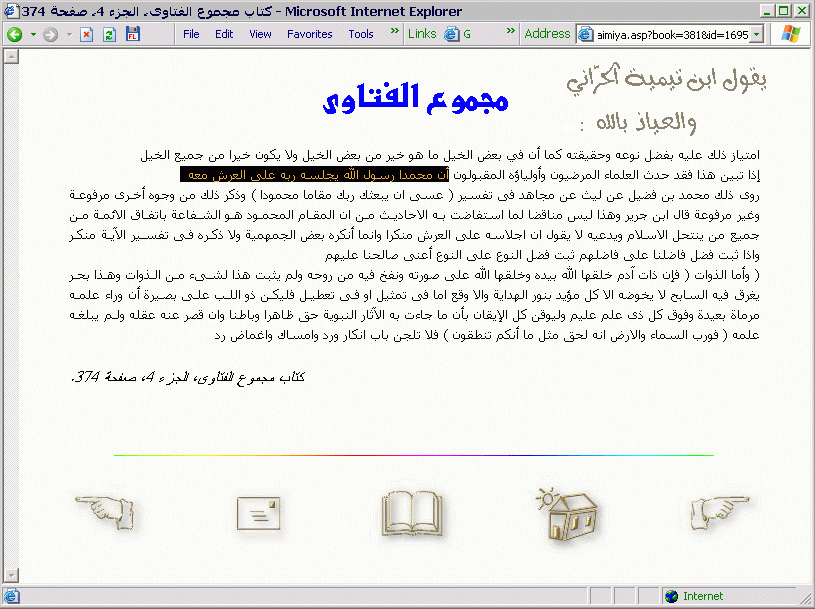815x609 pixels.
Task: Click the Links toolbar label
Action: pos(422,34)
